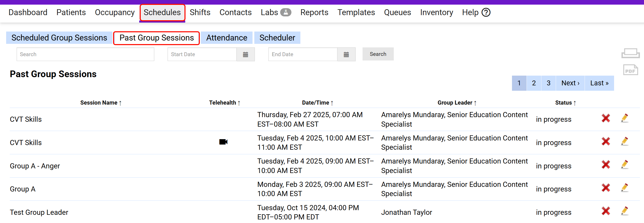Sort the table by Session Name

(101, 103)
